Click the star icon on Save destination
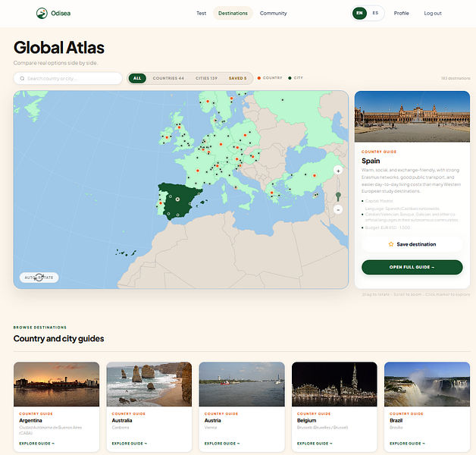Viewport: 476px width, 455px height. 391,244
